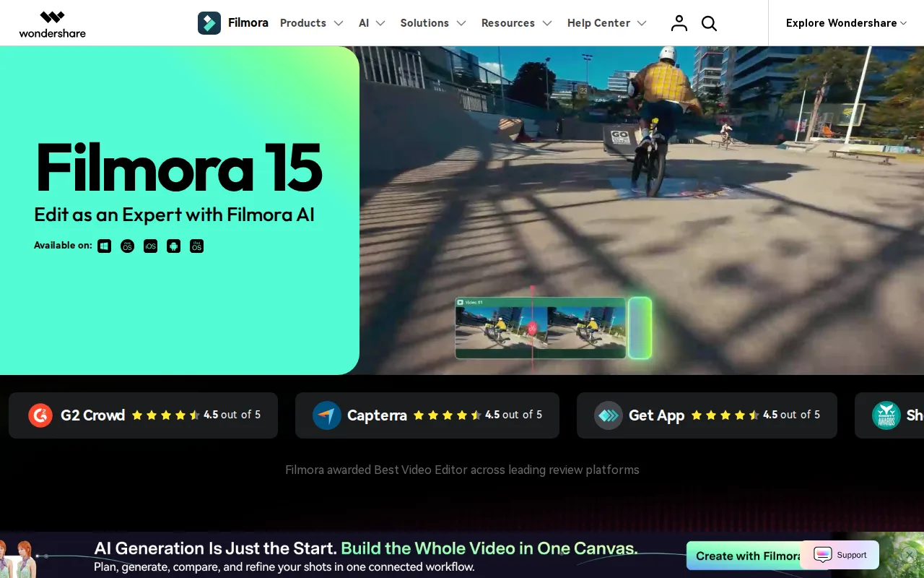Expand the Resources menu
This screenshot has width=924, height=578.
(x=516, y=23)
